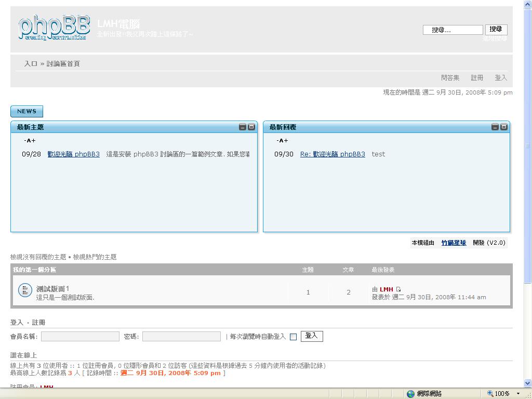Open 檢視沒有回覆的主題 link
The width and height of the screenshot is (532, 399).
click(x=38, y=257)
